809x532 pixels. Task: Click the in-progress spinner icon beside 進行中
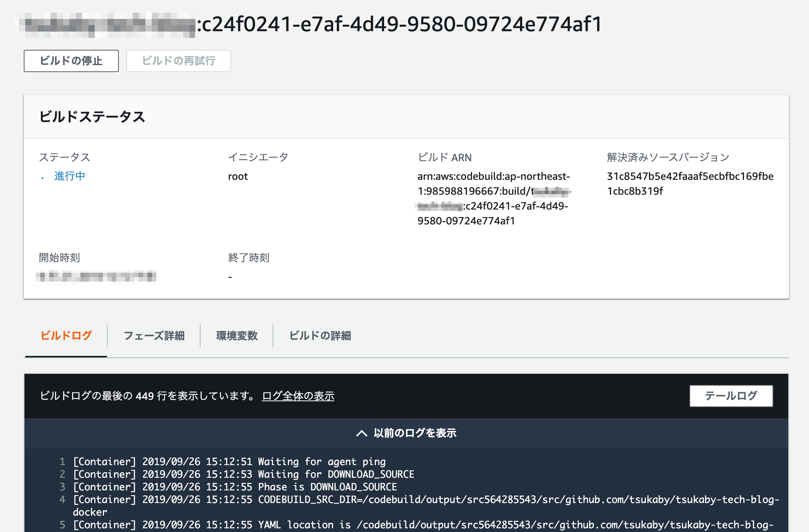tap(43, 178)
